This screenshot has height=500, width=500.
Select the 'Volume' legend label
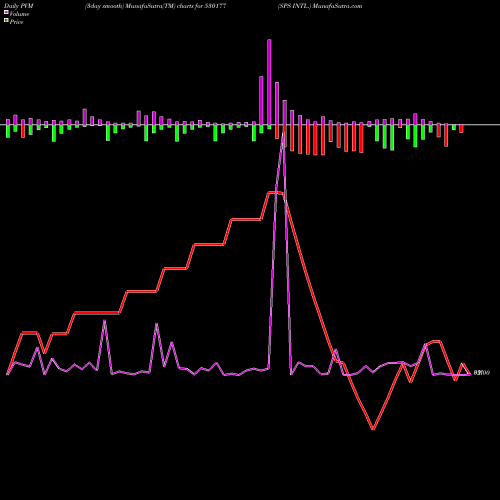click(19, 14)
